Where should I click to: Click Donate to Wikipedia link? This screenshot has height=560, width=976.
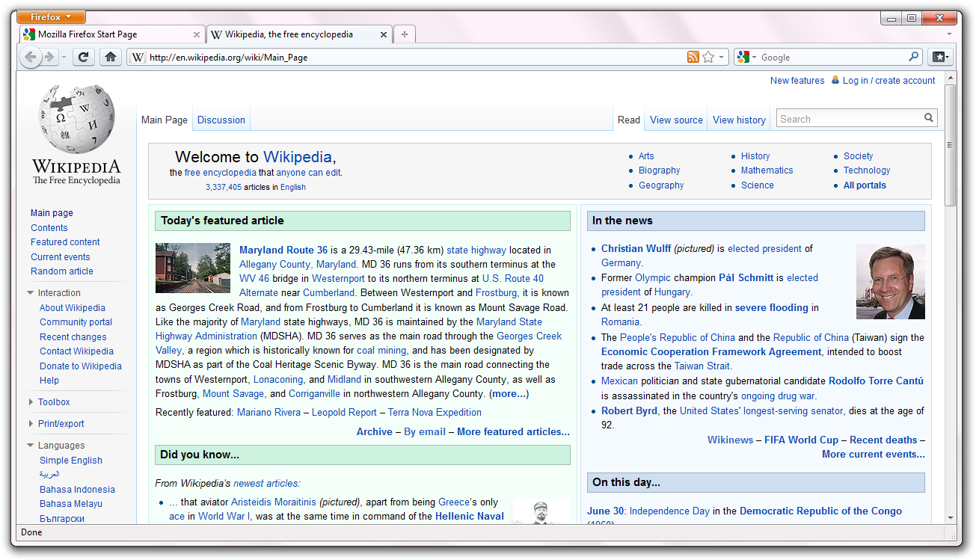point(81,366)
